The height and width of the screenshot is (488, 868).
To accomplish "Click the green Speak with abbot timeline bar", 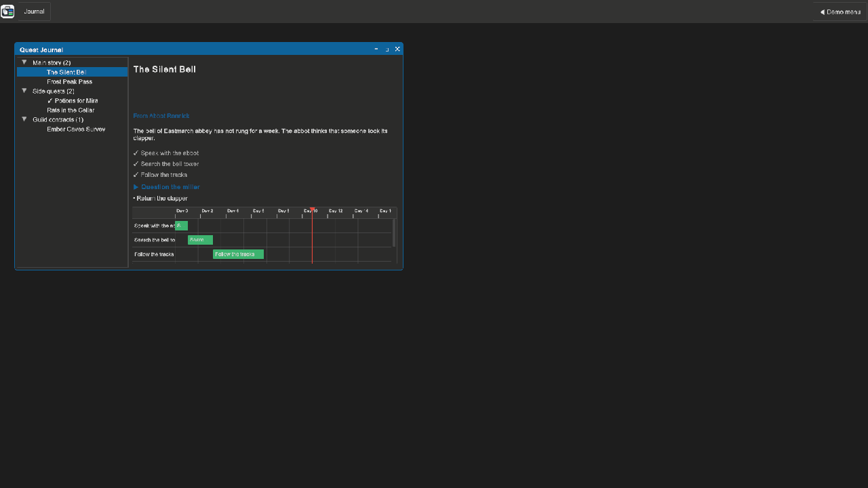I will click(x=181, y=226).
